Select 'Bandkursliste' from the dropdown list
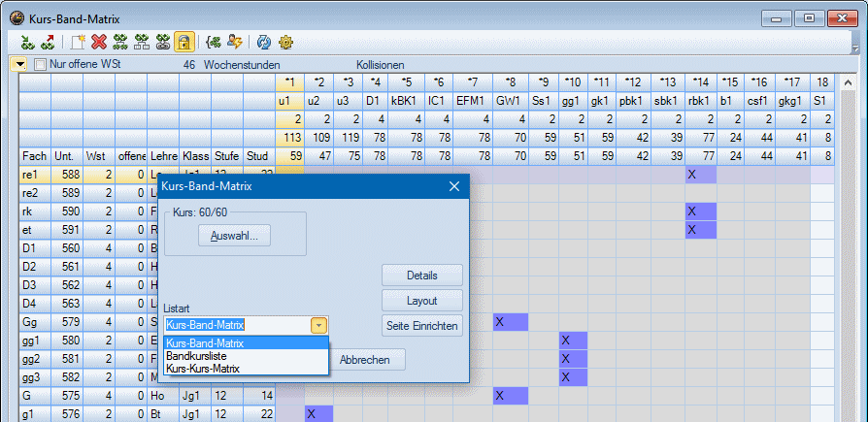 click(200, 356)
